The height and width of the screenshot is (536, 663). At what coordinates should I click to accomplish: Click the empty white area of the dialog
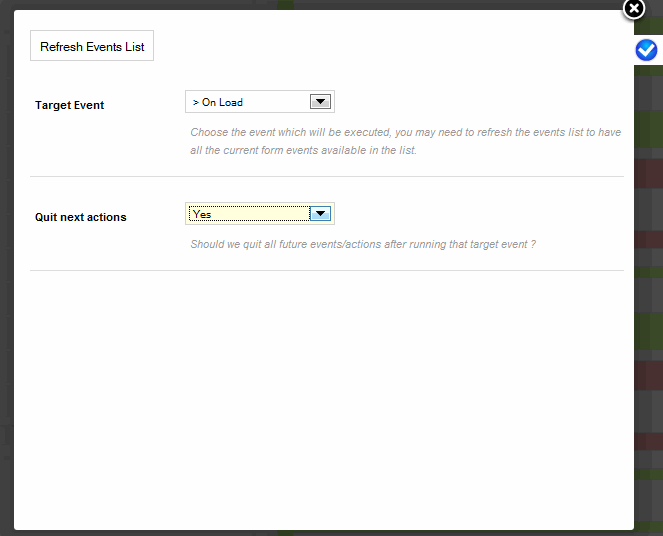click(x=324, y=397)
